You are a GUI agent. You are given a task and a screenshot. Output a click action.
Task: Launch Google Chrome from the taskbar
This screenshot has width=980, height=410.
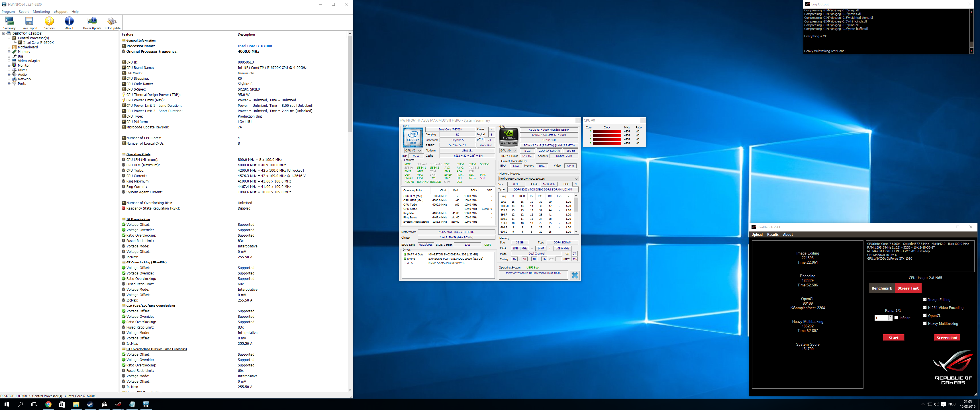pos(48,404)
